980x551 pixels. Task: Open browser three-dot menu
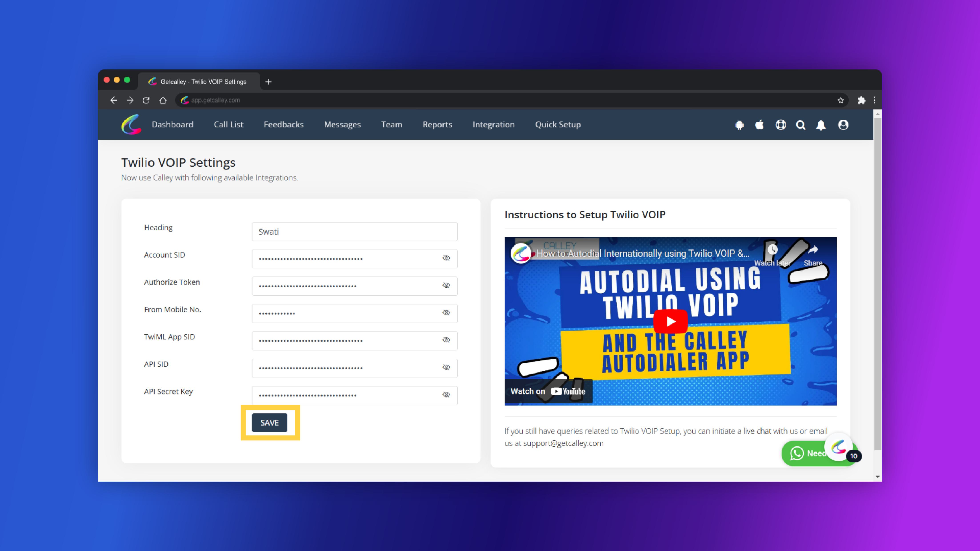click(x=875, y=100)
